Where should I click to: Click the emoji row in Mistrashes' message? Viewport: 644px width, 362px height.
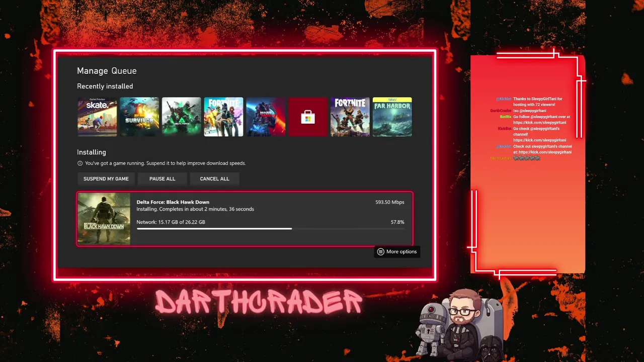click(x=526, y=158)
